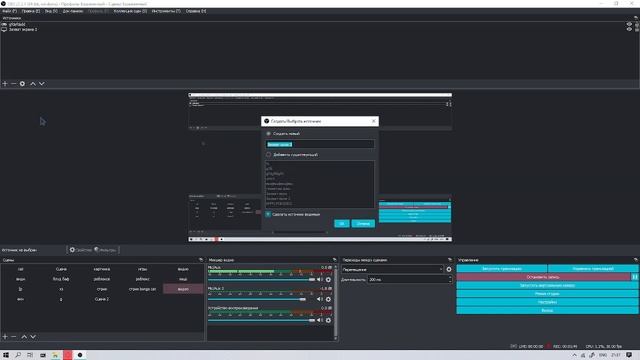Open source properties gear in sources toolbar

click(22, 84)
